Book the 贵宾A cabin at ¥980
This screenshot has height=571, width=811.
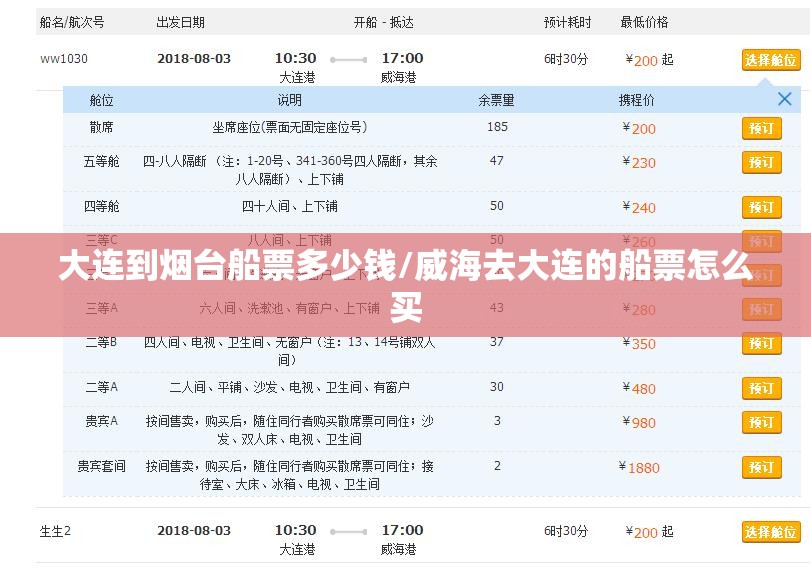click(x=761, y=423)
